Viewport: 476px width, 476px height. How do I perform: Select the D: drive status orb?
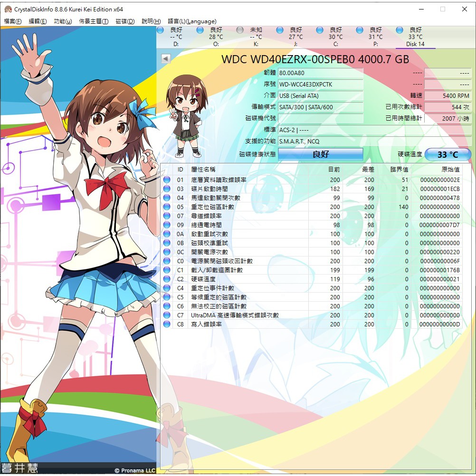coord(161,30)
